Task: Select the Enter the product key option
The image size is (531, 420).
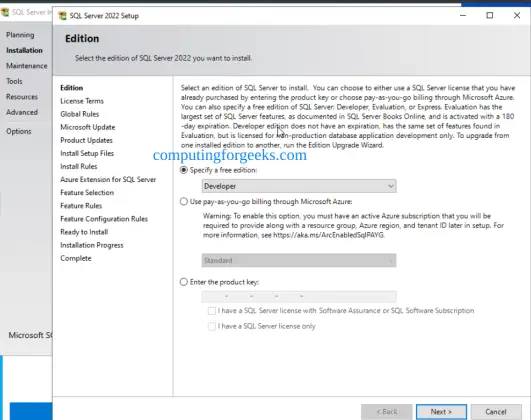Action: [x=184, y=282]
